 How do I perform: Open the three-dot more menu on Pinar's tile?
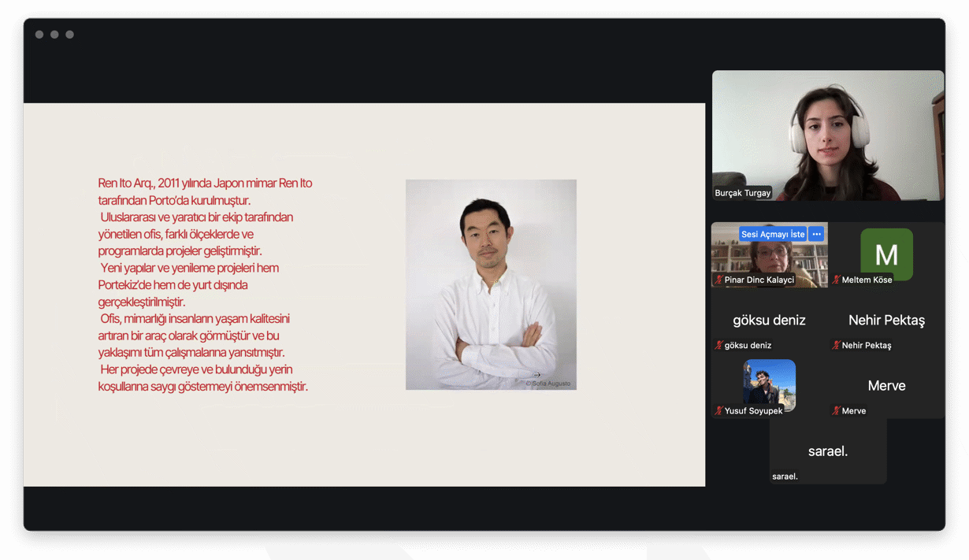816,234
